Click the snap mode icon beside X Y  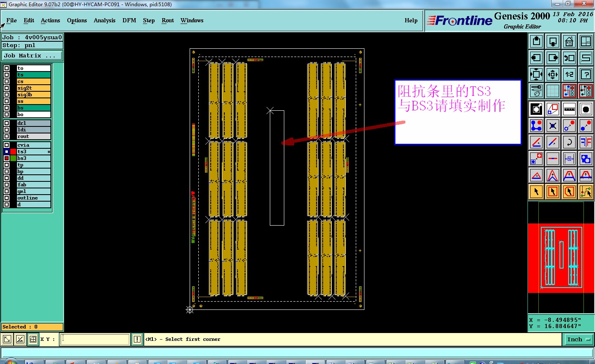point(33,340)
